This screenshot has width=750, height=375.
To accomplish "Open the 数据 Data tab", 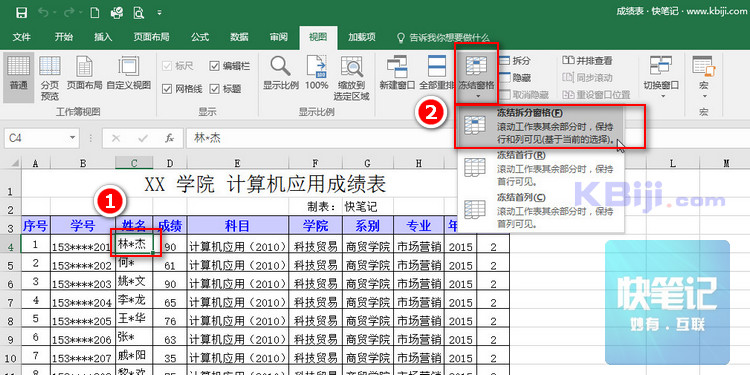I will point(239,37).
